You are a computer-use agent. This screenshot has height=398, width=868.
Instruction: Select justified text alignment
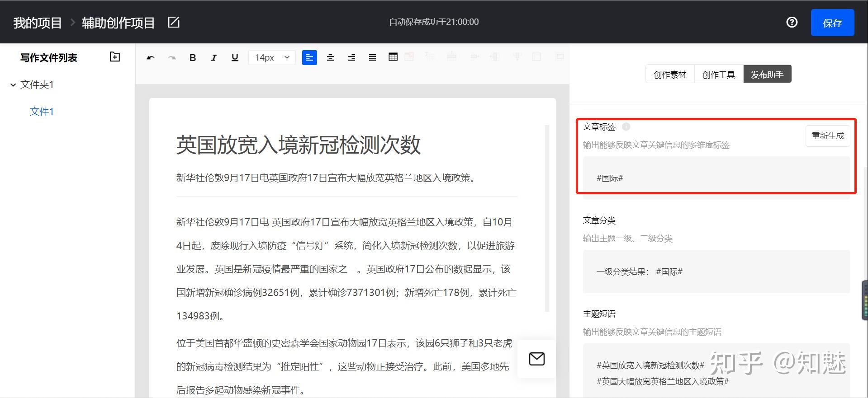coord(372,57)
